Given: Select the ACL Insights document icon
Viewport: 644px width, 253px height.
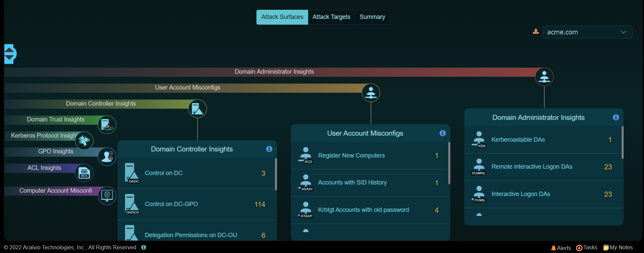Looking at the screenshot, I should click(x=84, y=173).
